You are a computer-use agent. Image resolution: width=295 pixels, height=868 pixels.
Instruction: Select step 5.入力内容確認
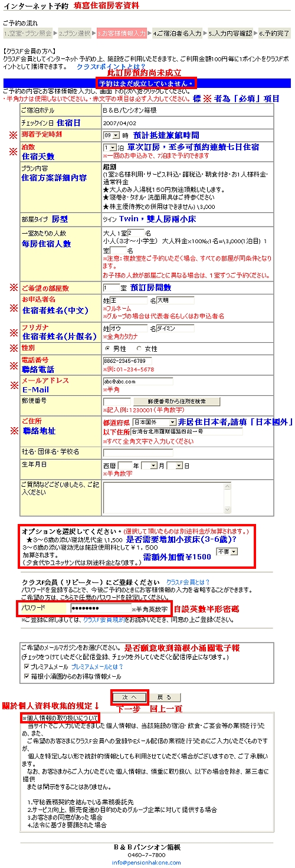[x=230, y=33]
